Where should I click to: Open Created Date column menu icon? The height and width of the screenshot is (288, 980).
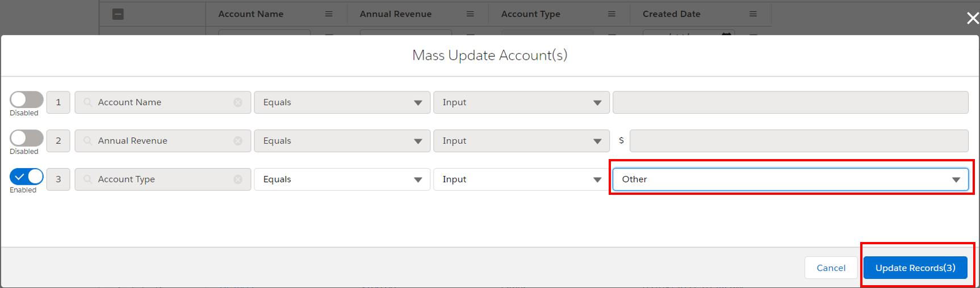(x=753, y=14)
